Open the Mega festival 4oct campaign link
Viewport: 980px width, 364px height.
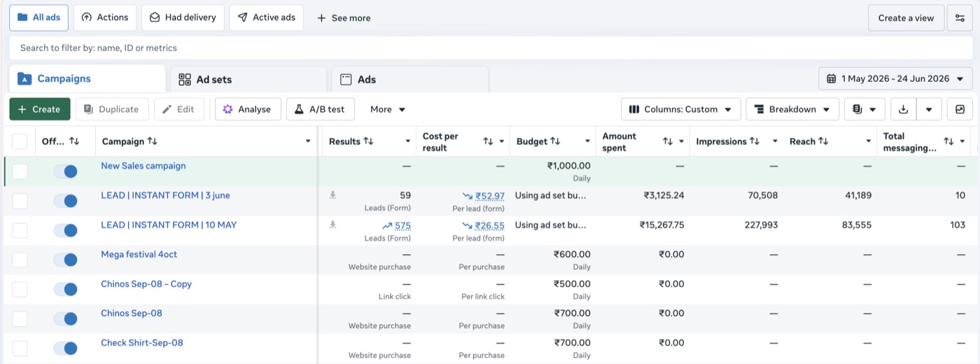pos(139,254)
